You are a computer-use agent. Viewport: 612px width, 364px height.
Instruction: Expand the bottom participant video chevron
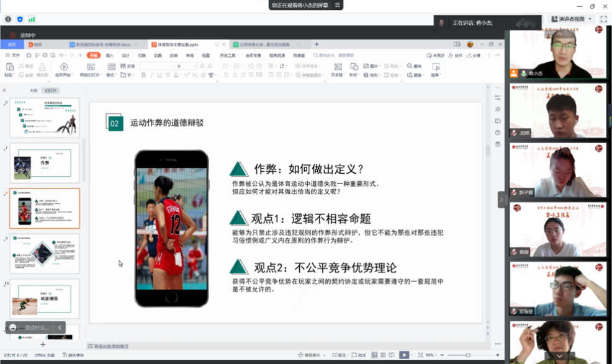click(x=559, y=355)
